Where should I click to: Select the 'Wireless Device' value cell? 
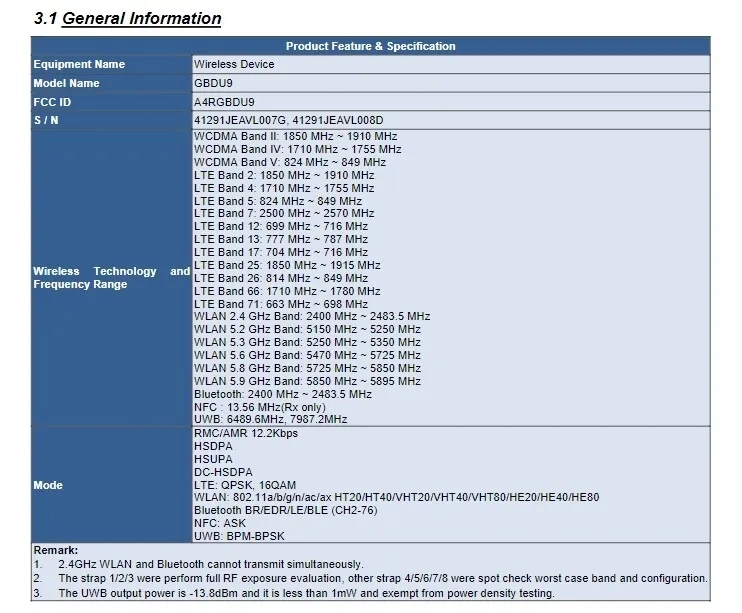point(233,65)
